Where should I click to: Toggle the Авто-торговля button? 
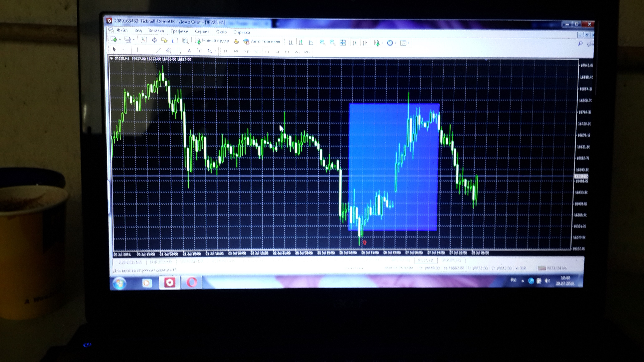pyautogui.click(x=261, y=41)
